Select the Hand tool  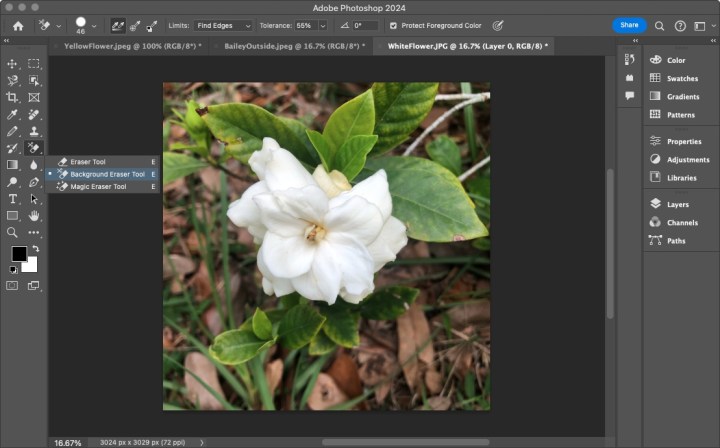[x=34, y=216]
